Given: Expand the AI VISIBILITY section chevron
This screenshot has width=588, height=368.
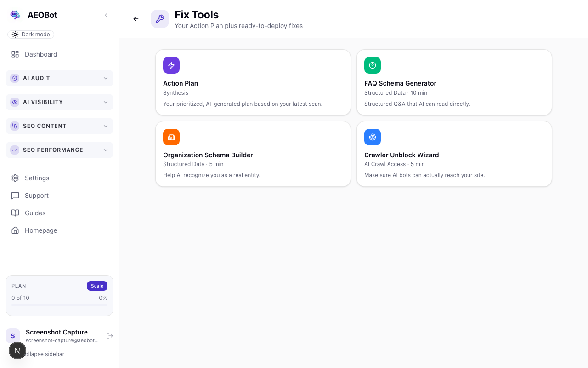Looking at the screenshot, I should (x=106, y=102).
